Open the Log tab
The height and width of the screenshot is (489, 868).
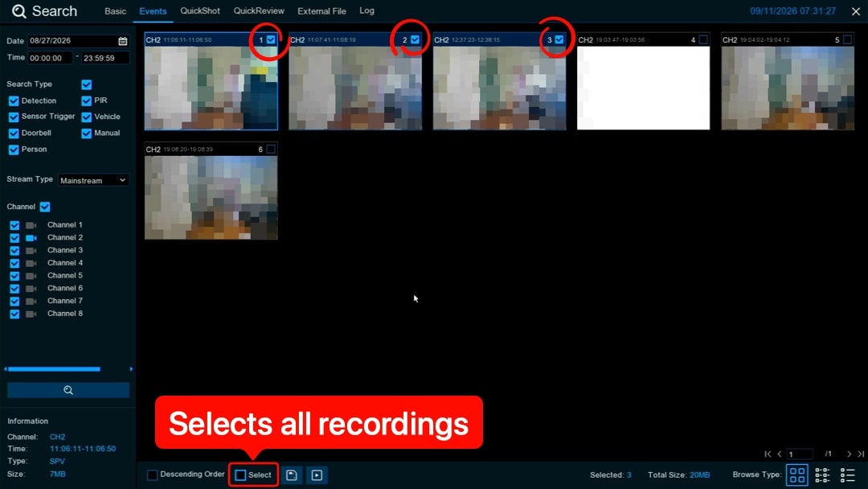tap(366, 10)
